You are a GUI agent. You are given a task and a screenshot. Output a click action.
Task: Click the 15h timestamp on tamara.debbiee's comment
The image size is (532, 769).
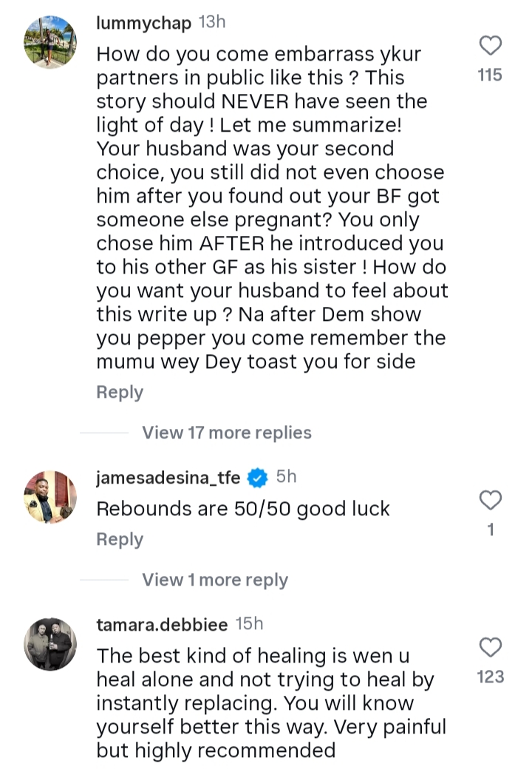pos(249,625)
